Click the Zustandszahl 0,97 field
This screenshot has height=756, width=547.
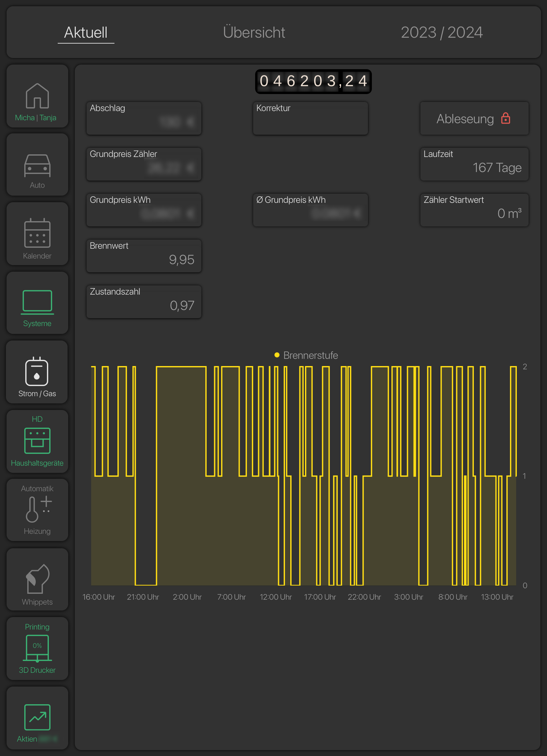(x=144, y=302)
